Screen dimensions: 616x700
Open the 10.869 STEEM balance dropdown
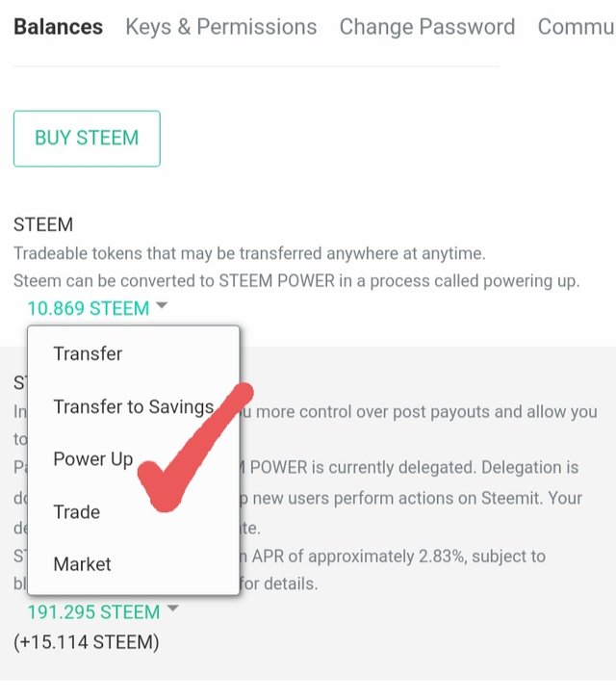[x=89, y=308]
